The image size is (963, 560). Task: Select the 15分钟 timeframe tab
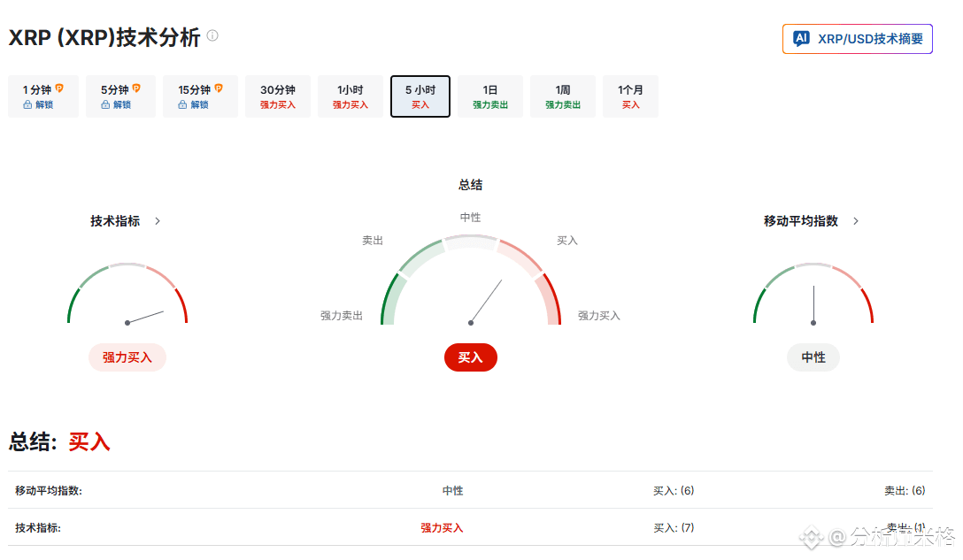(200, 96)
